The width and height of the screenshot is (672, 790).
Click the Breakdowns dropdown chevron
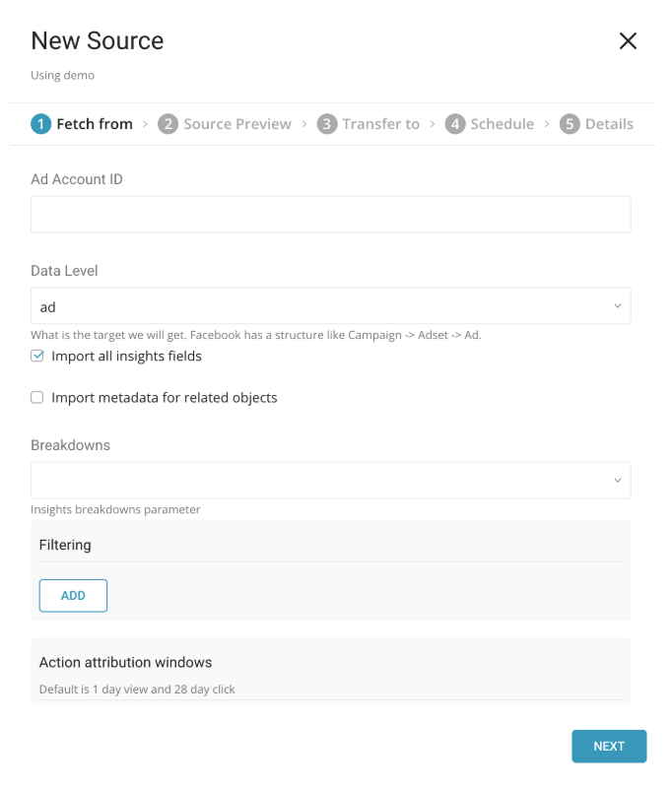(x=618, y=481)
